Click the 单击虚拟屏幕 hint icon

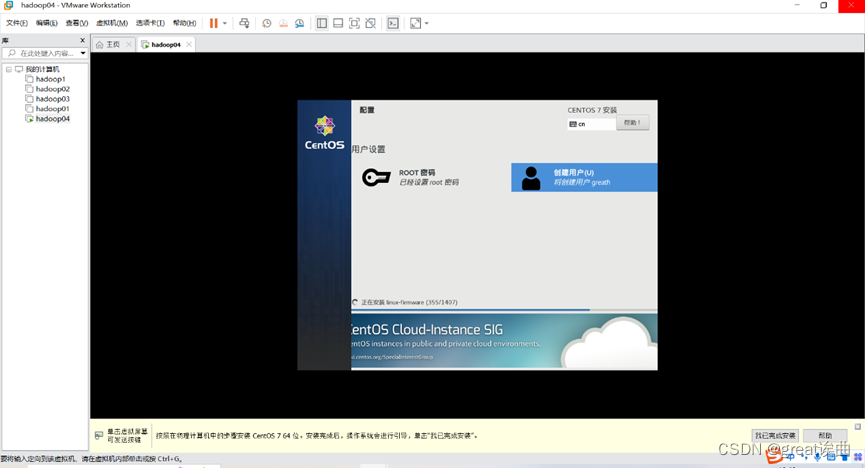(99, 435)
